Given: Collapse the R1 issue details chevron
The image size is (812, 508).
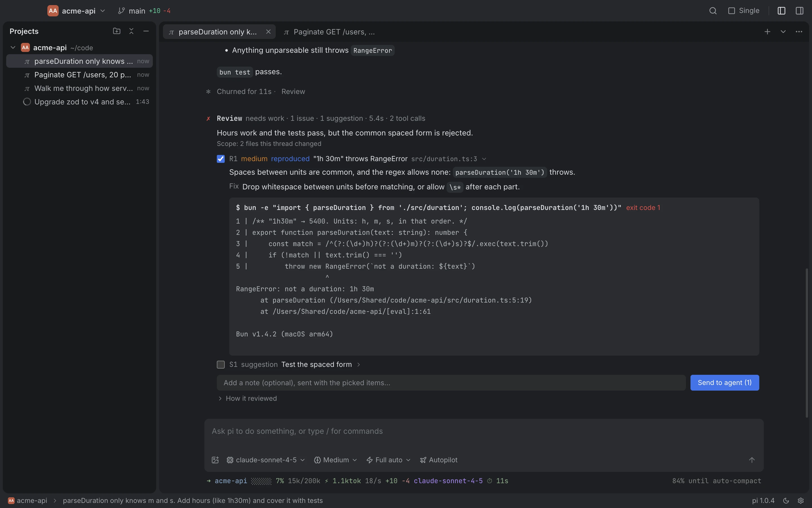Looking at the screenshot, I should click(x=484, y=159).
